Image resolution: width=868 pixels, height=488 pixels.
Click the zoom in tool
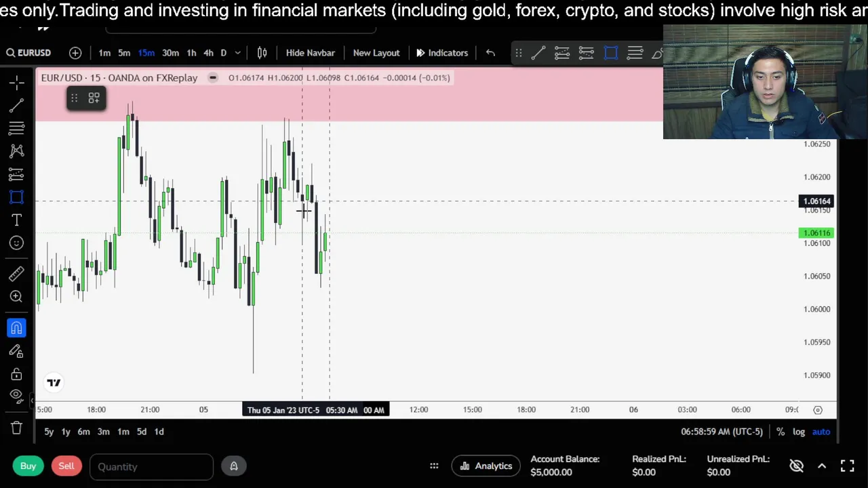pyautogui.click(x=17, y=296)
